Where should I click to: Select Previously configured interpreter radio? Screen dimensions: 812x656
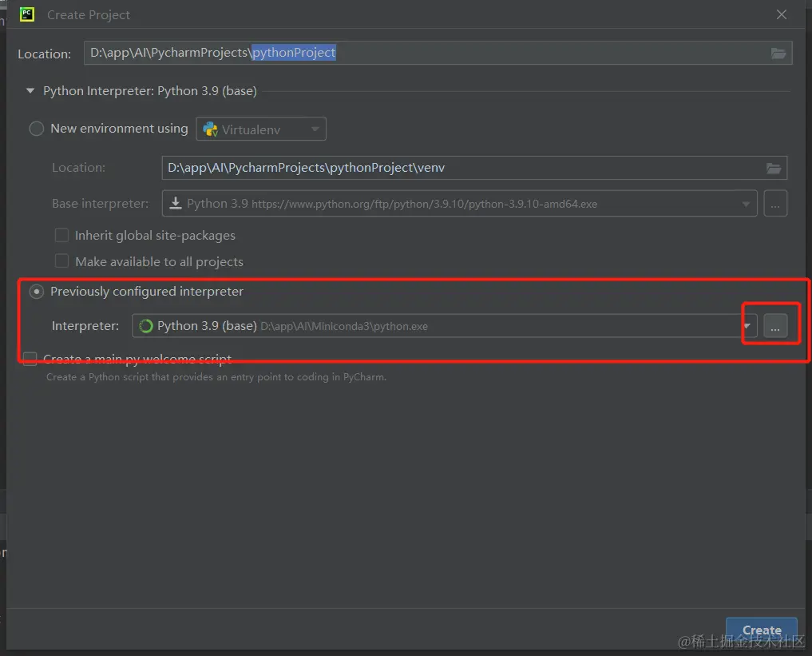(36, 292)
